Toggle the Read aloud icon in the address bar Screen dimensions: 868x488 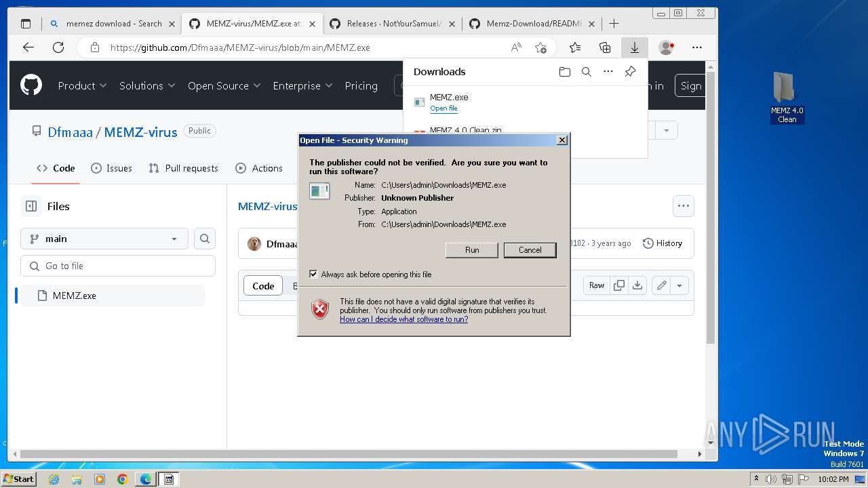pyautogui.click(x=516, y=47)
